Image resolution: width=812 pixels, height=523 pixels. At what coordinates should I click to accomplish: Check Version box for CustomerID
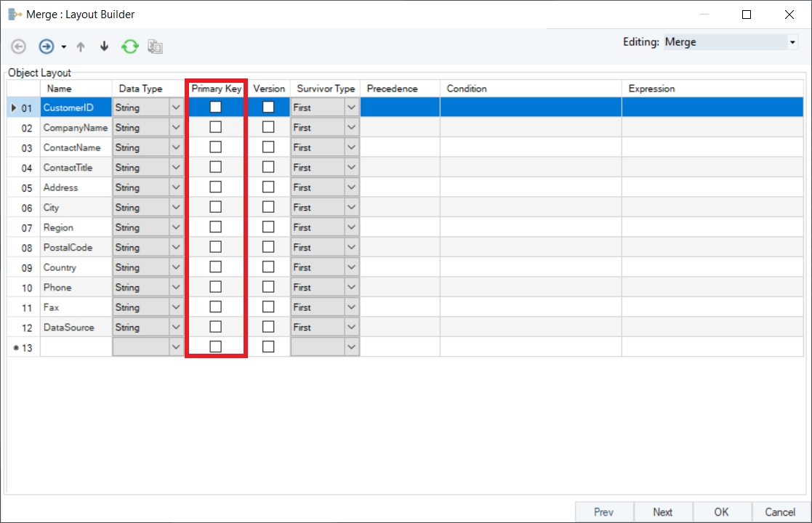tap(268, 107)
